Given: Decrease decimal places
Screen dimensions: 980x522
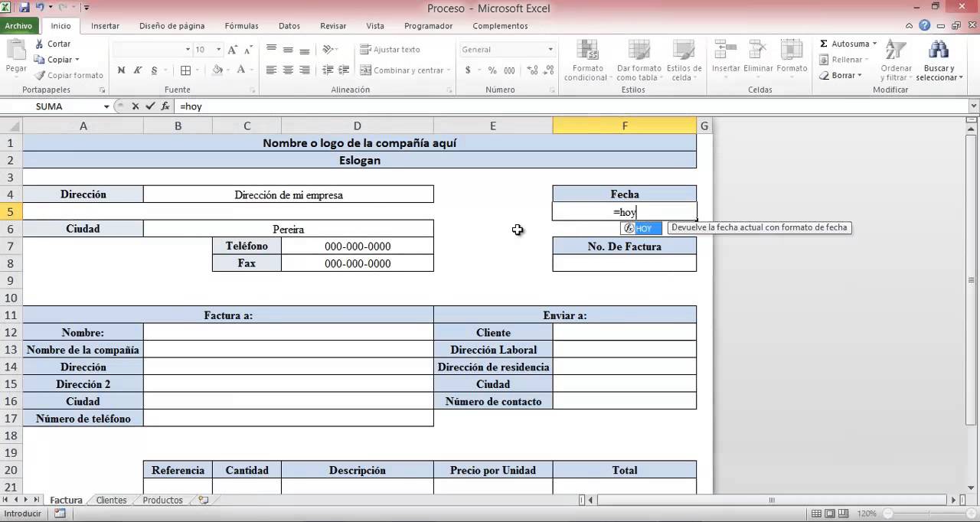Looking at the screenshot, I should 547,70.
